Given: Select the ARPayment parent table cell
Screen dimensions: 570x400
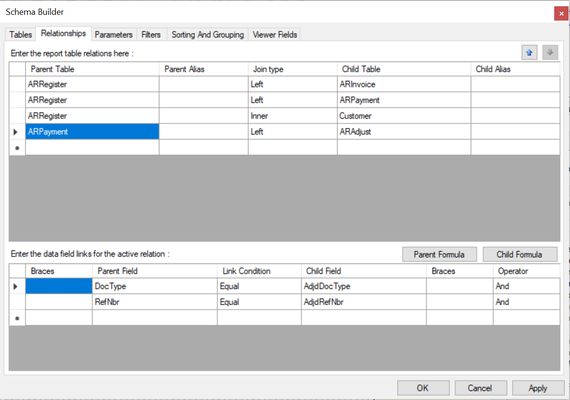Looking at the screenshot, I should click(x=92, y=132).
